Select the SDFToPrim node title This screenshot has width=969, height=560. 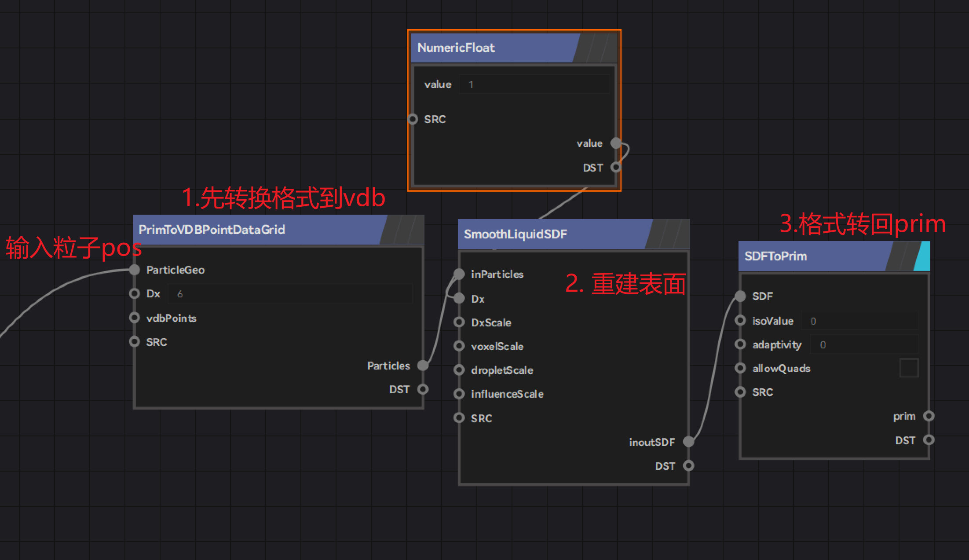[775, 256]
